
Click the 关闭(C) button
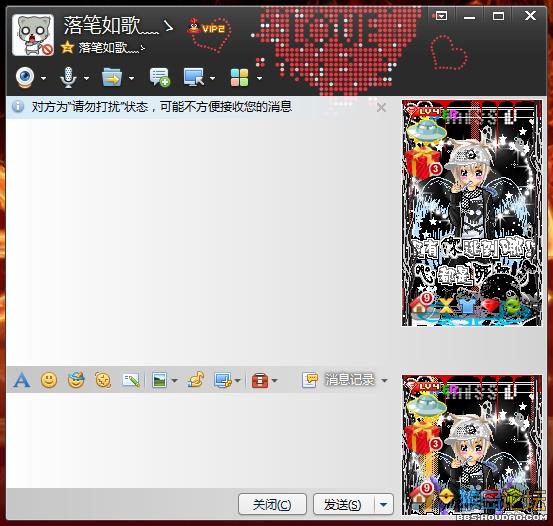pyautogui.click(x=272, y=504)
